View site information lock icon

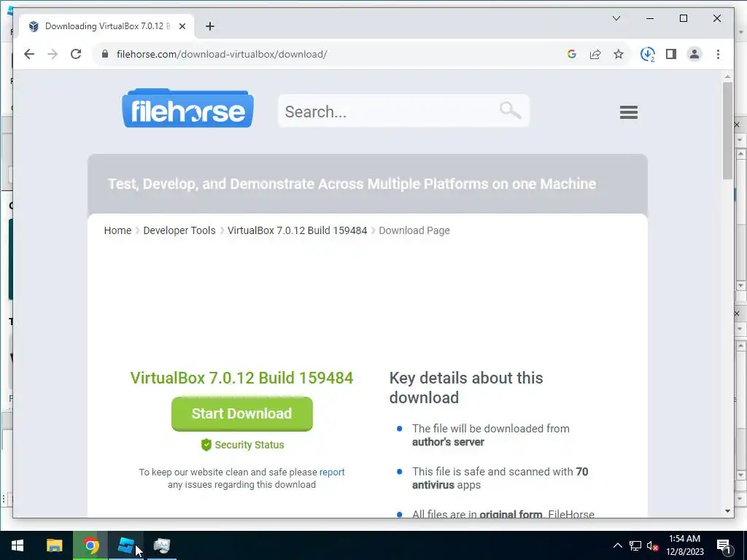tap(105, 54)
